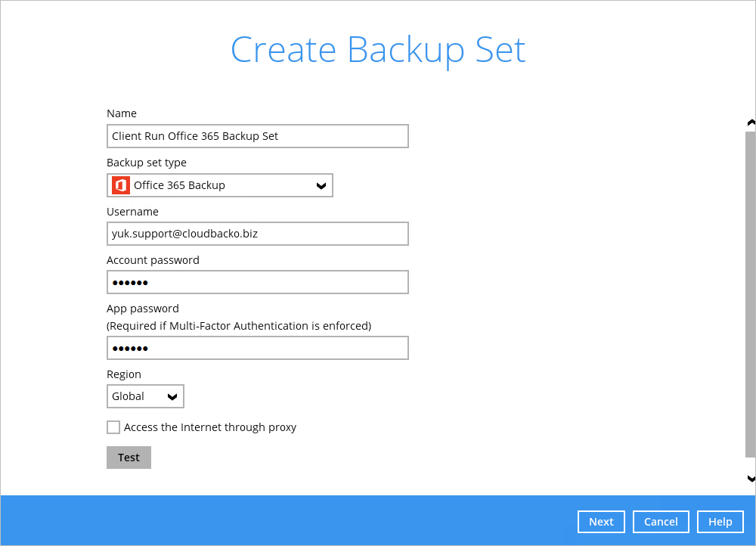Open the Backup set type dropdown
Viewport: 756px width, 546px height.
[220, 185]
